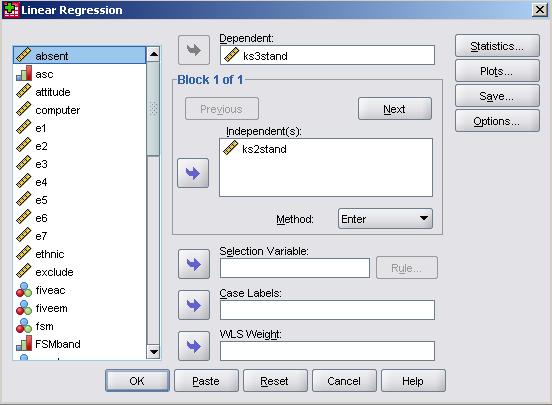Screen dimensions: 552x405
Task: Select the e5 variable
Action: (x=79, y=200)
